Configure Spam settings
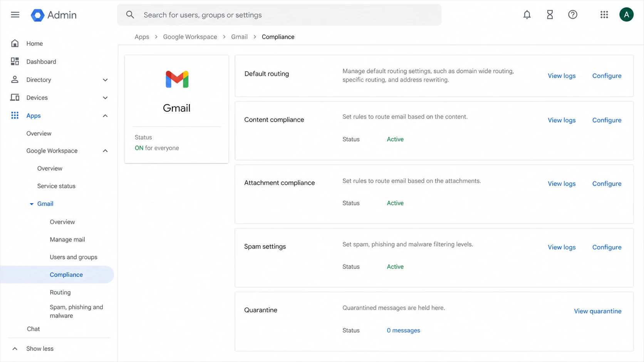Image resolution: width=644 pixels, height=362 pixels. click(607, 247)
